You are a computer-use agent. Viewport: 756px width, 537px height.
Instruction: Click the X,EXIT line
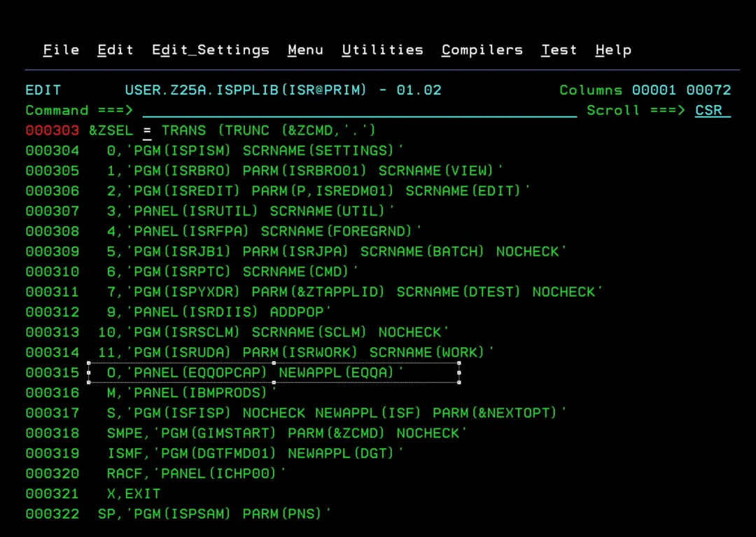[134, 494]
